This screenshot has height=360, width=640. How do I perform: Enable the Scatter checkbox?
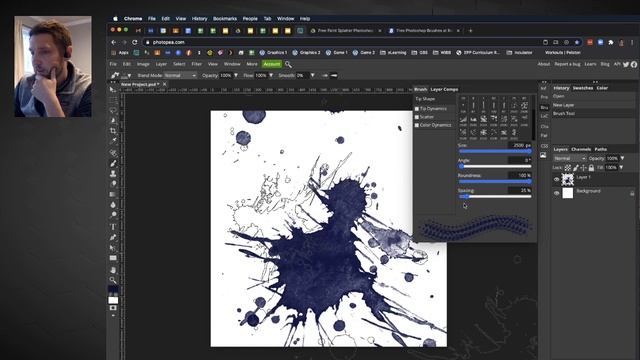click(417, 117)
